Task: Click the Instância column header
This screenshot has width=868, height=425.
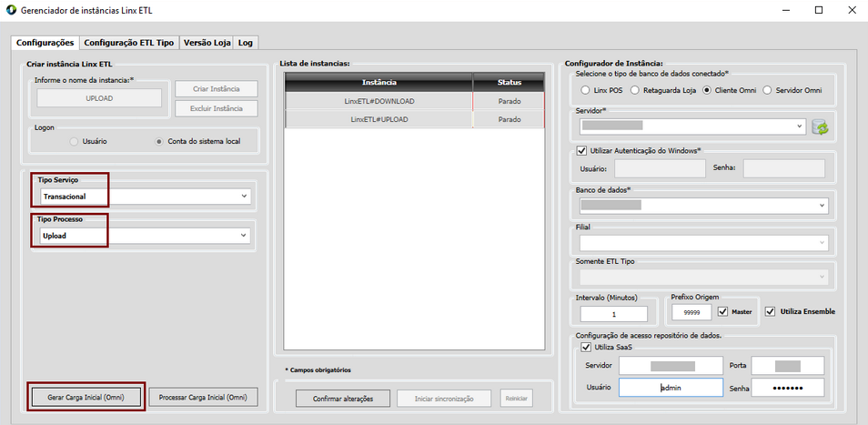Action: (x=378, y=83)
